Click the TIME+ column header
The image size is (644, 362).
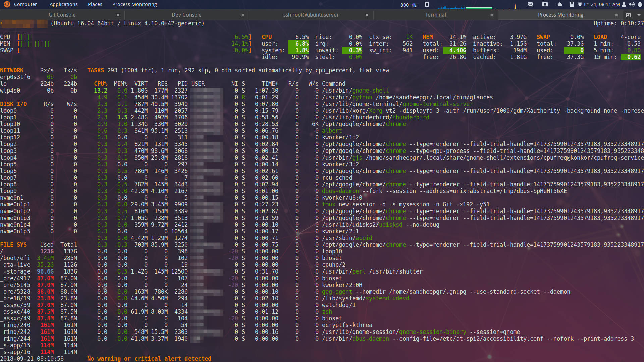click(270, 84)
